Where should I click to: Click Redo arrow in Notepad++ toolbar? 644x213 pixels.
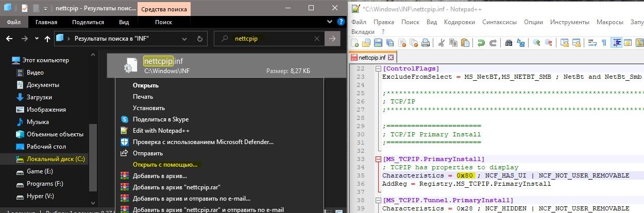[x=493, y=43]
